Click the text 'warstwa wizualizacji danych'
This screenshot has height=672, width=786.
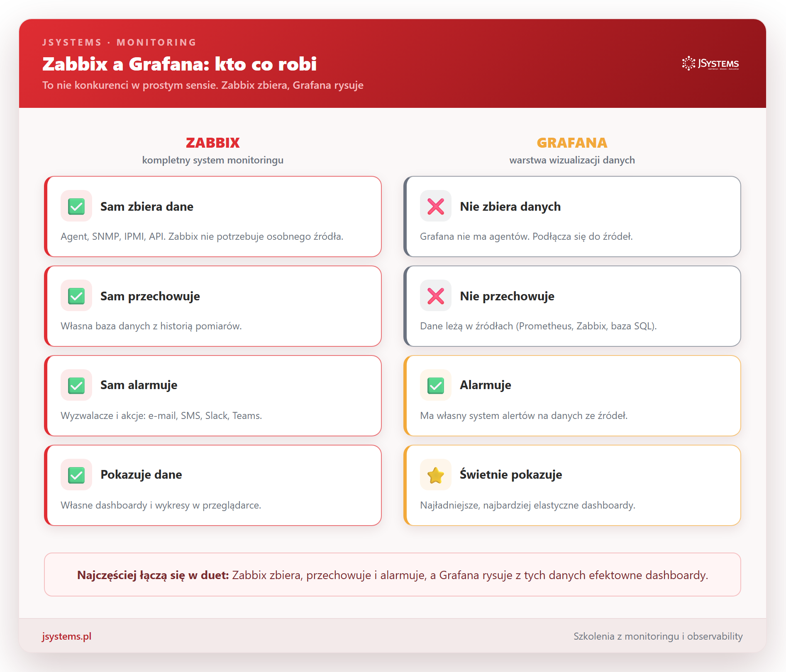coord(572,160)
